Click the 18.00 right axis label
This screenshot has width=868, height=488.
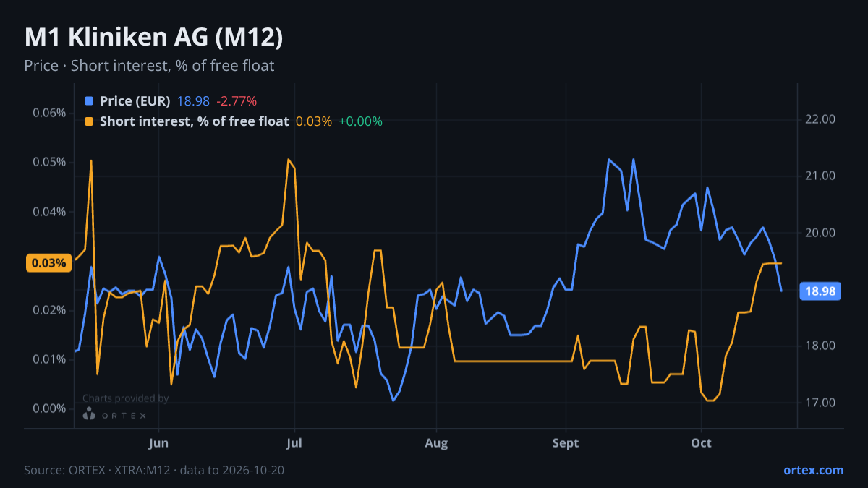(x=820, y=346)
